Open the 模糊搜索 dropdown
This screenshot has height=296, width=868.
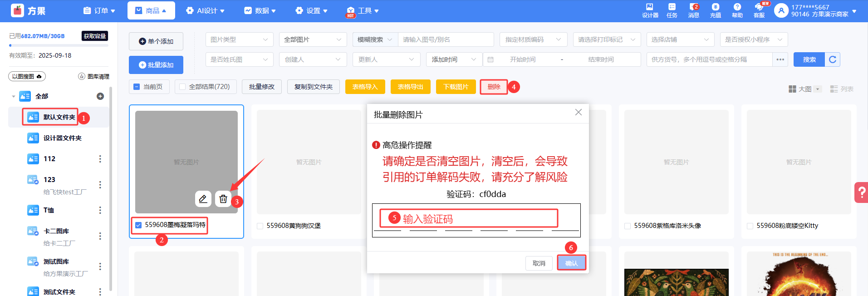coord(375,39)
